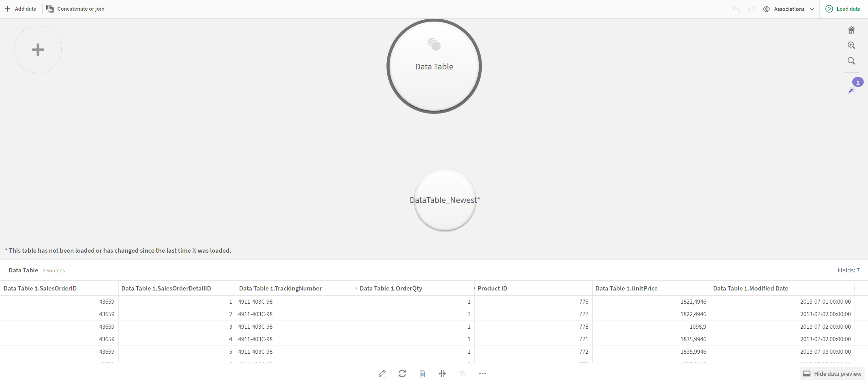Screen dimensions: 868x384
Task: Click the home icon in sidebar
Action: (x=852, y=29)
